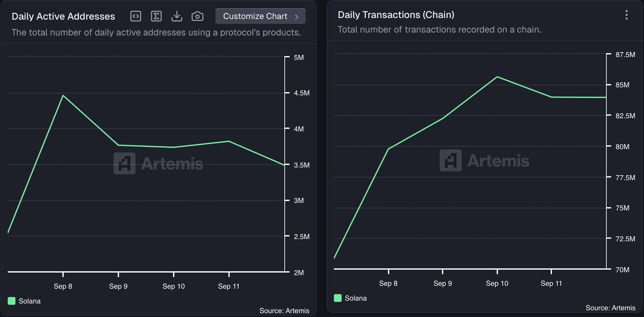This screenshot has height=317, width=644.
Task: Expand the chevron arrow beside Customize Chart
Action: coord(297,17)
